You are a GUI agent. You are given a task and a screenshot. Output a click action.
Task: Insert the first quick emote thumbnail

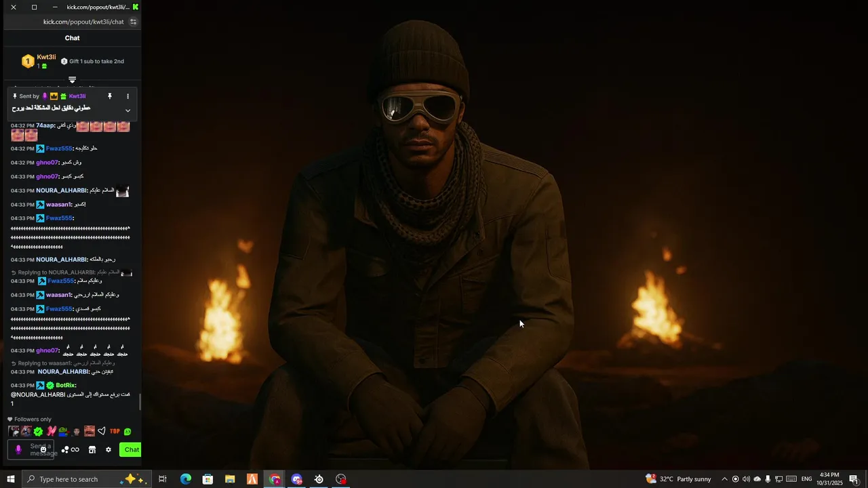[14, 431]
